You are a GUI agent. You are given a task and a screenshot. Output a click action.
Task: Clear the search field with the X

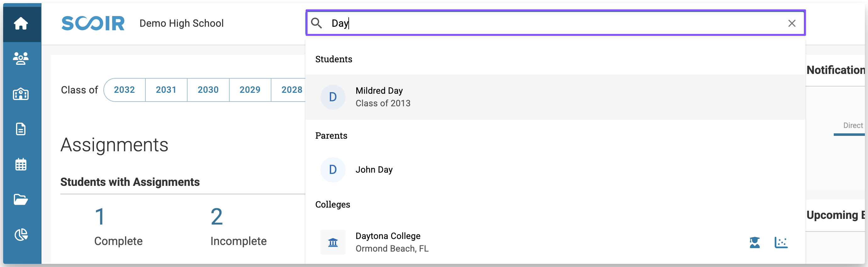coord(792,23)
